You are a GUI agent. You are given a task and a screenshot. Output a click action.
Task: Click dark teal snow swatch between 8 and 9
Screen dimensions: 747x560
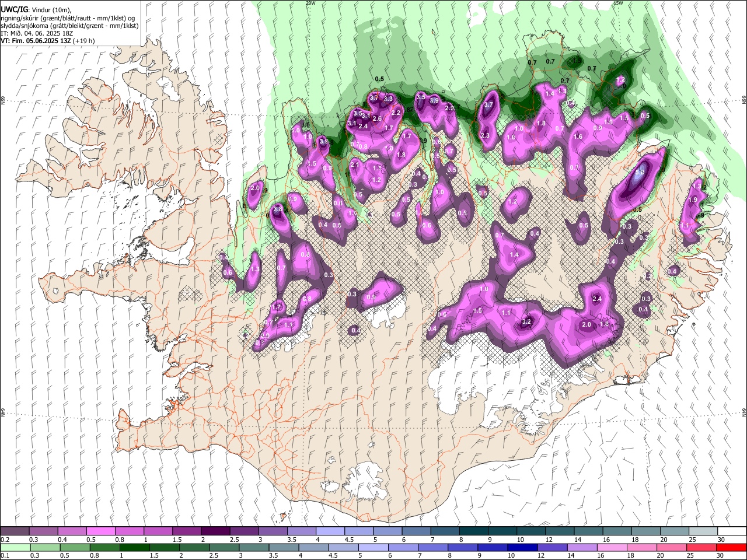click(473, 531)
